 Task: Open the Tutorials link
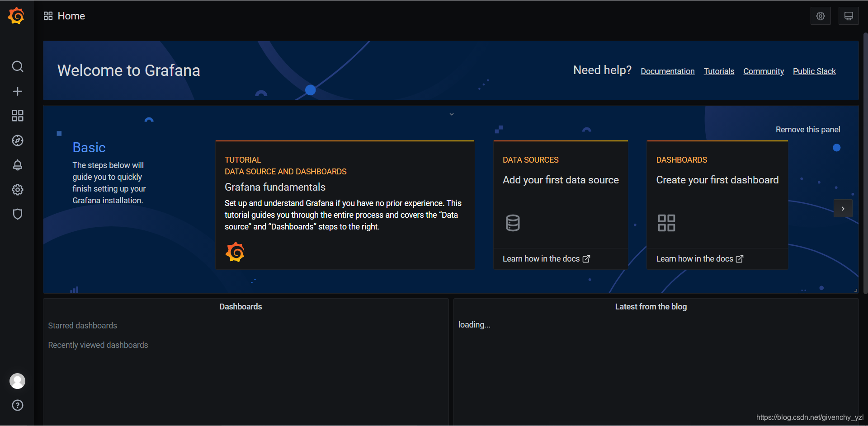719,71
